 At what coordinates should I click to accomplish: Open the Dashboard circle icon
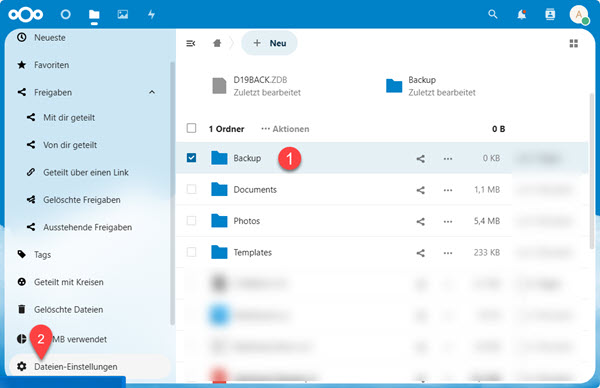click(66, 15)
